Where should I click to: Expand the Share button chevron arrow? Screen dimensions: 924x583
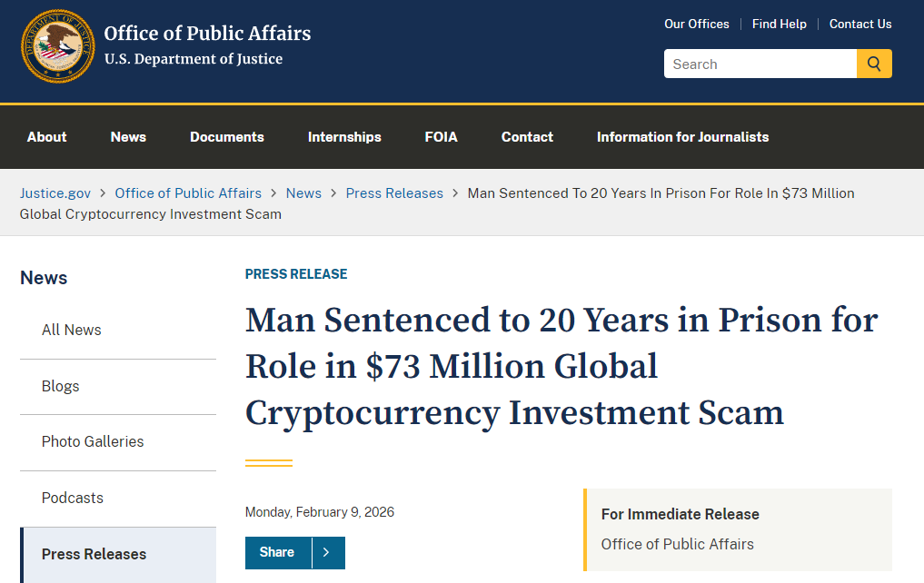coord(327,552)
